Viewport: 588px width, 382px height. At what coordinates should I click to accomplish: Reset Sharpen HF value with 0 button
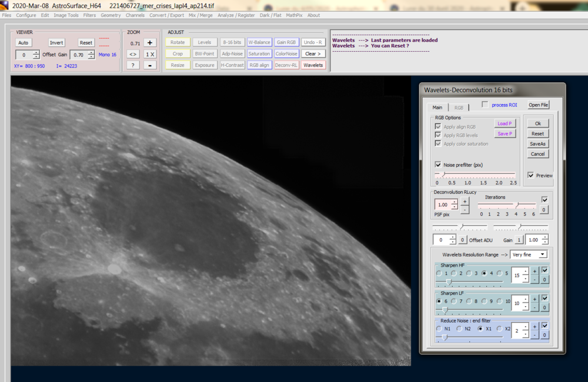pyautogui.click(x=544, y=280)
